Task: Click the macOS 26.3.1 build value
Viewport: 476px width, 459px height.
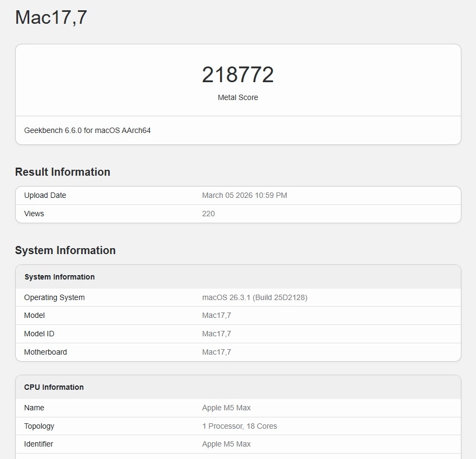Action: [254, 297]
